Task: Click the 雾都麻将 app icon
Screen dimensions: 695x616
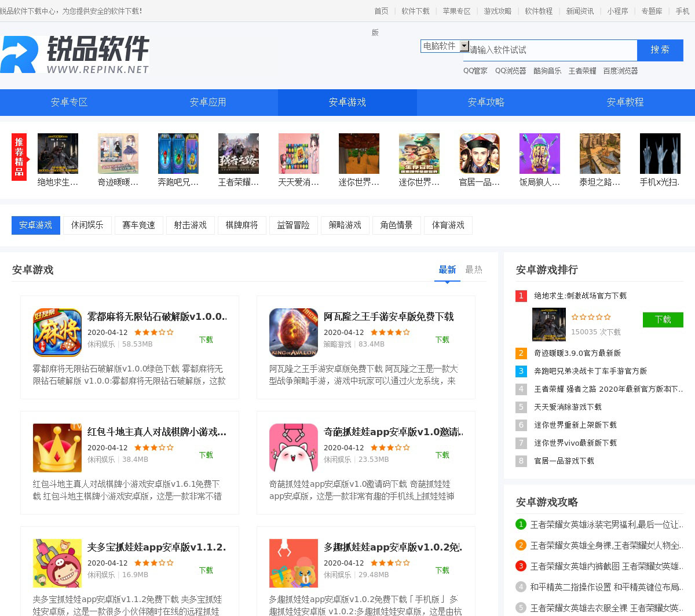Action: pos(57,333)
